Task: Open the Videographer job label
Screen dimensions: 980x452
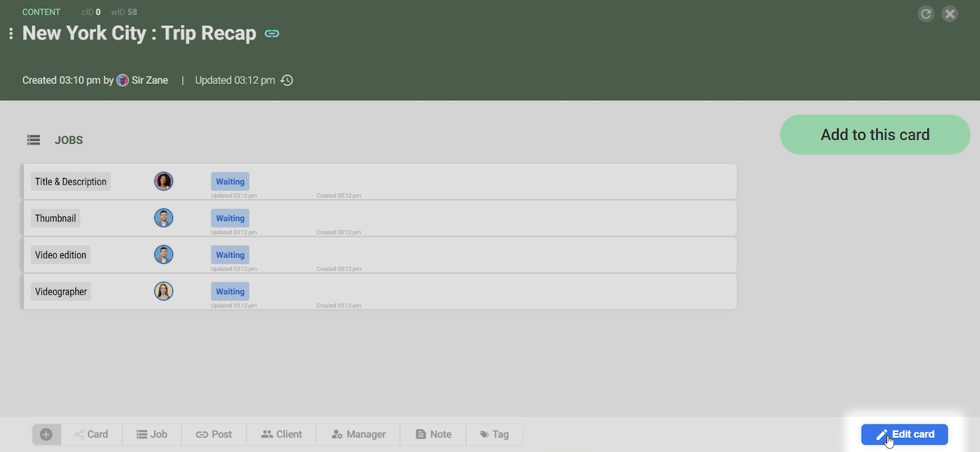Action: [x=61, y=292]
